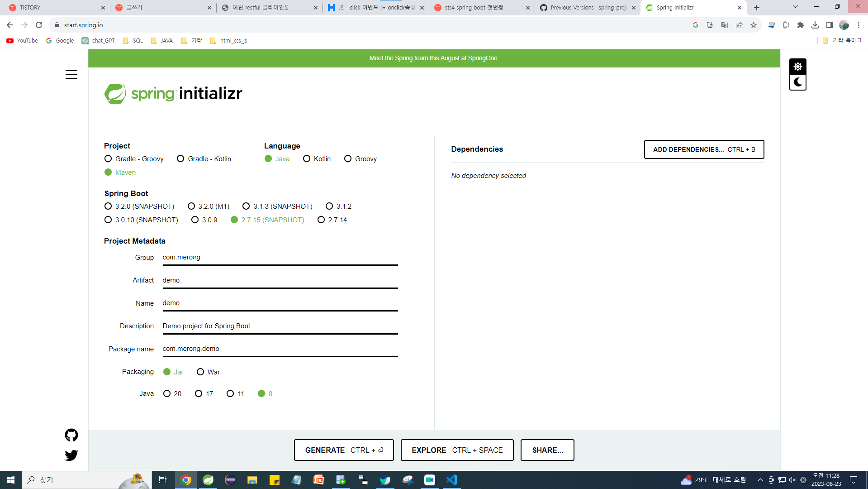
Task: Open the Chrome profile avatar
Action: [x=844, y=25]
